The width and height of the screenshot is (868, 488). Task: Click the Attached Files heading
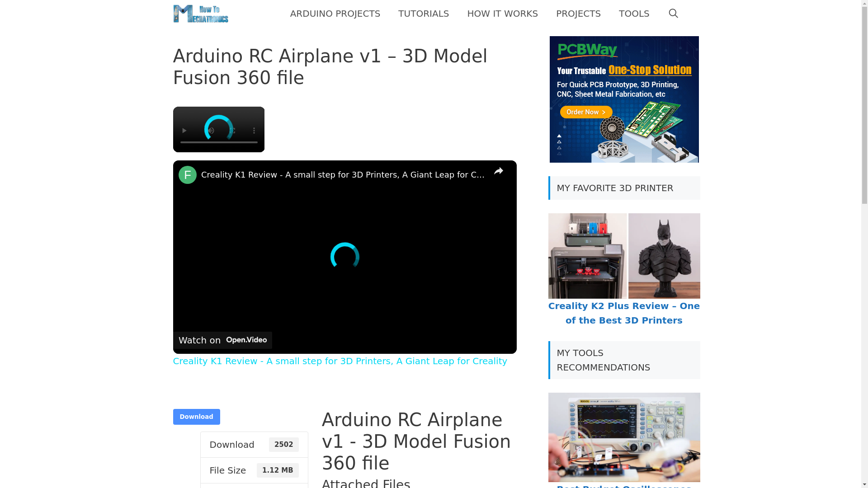click(366, 483)
